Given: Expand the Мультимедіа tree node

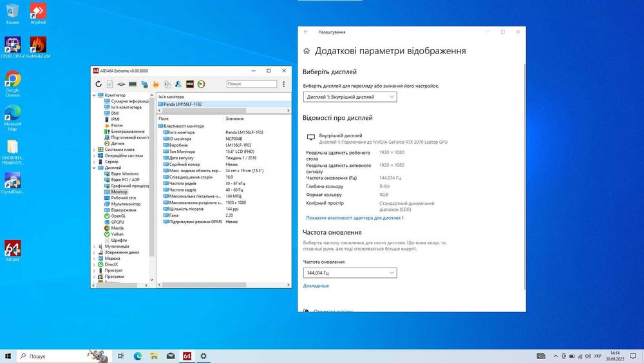Looking at the screenshot, I should (94, 246).
